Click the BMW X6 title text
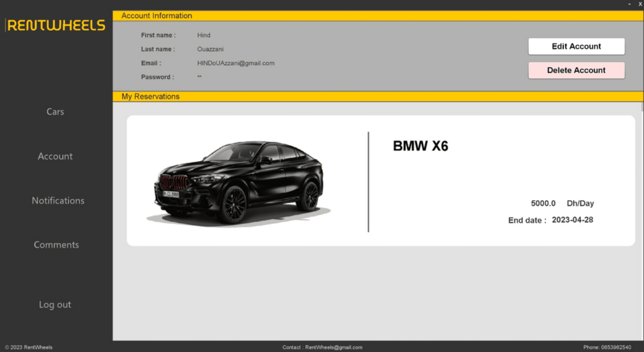The image size is (644, 352). pos(421,145)
